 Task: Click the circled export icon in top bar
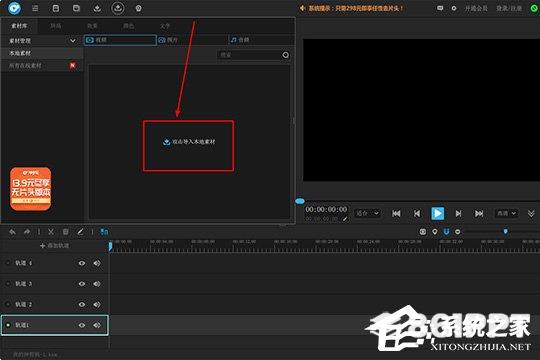click(x=118, y=8)
